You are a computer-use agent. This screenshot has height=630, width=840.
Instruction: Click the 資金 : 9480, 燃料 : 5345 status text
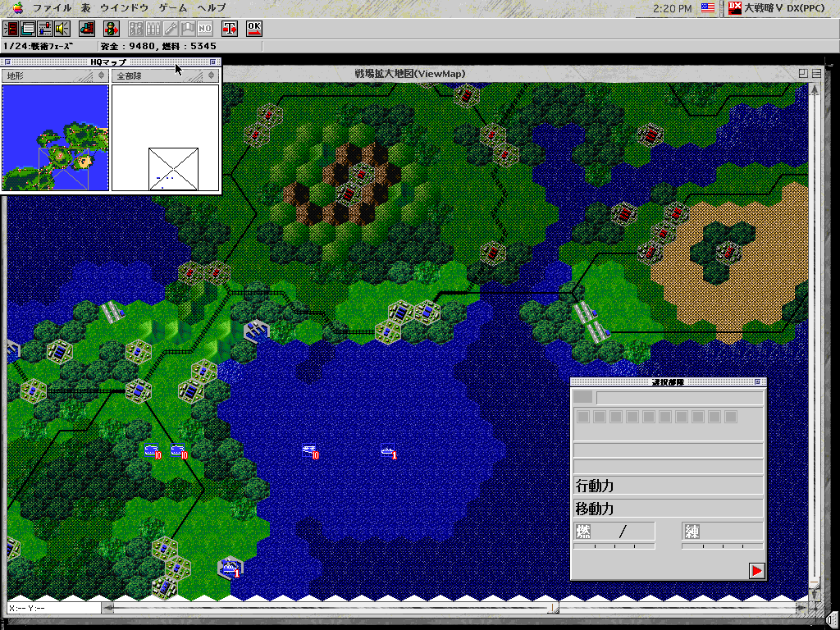pos(158,46)
